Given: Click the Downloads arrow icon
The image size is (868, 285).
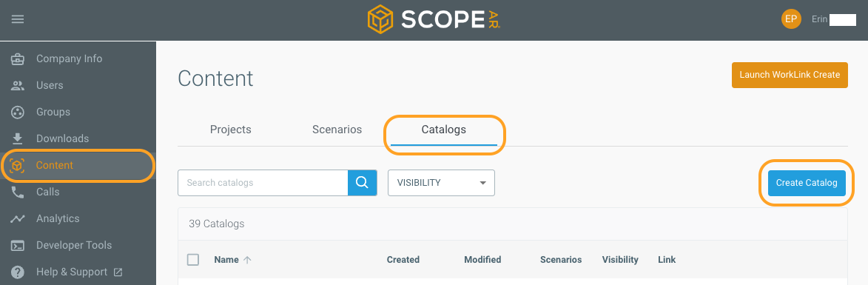Looking at the screenshot, I should 18,138.
